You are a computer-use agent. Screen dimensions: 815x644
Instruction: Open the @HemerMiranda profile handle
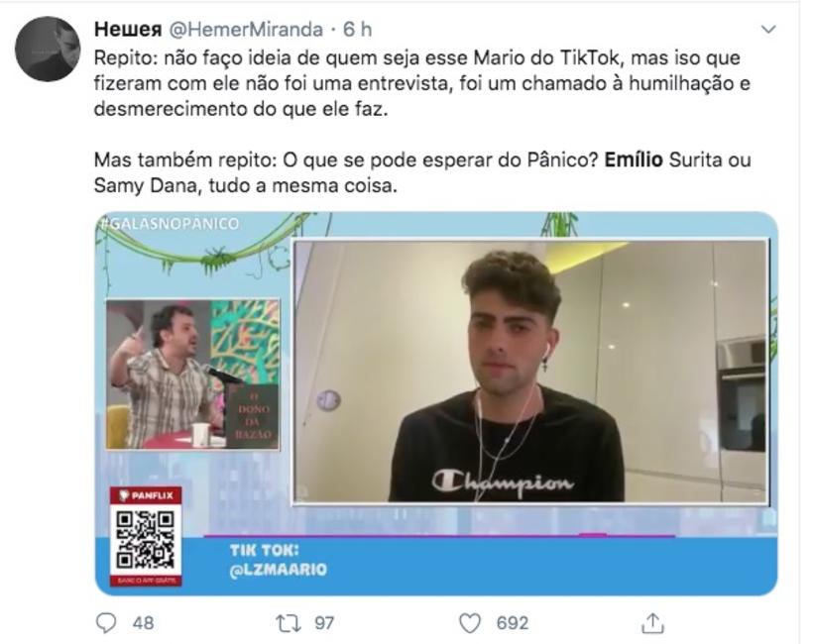[x=246, y=30]
